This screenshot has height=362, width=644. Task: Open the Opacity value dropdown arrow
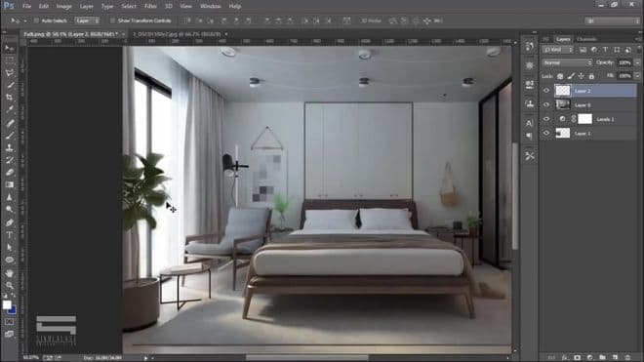tap(637, 62)
